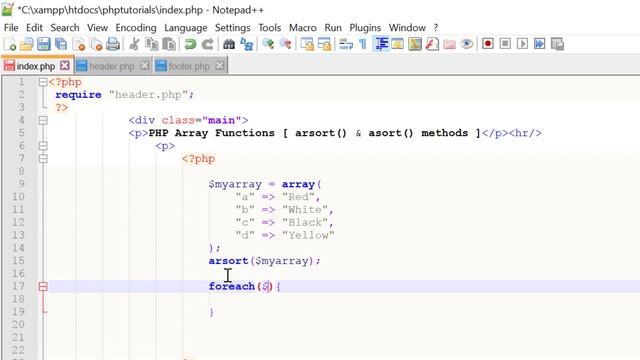Save the current file with the floppy icon
640x360 pixels.
(x=44, y=44)
